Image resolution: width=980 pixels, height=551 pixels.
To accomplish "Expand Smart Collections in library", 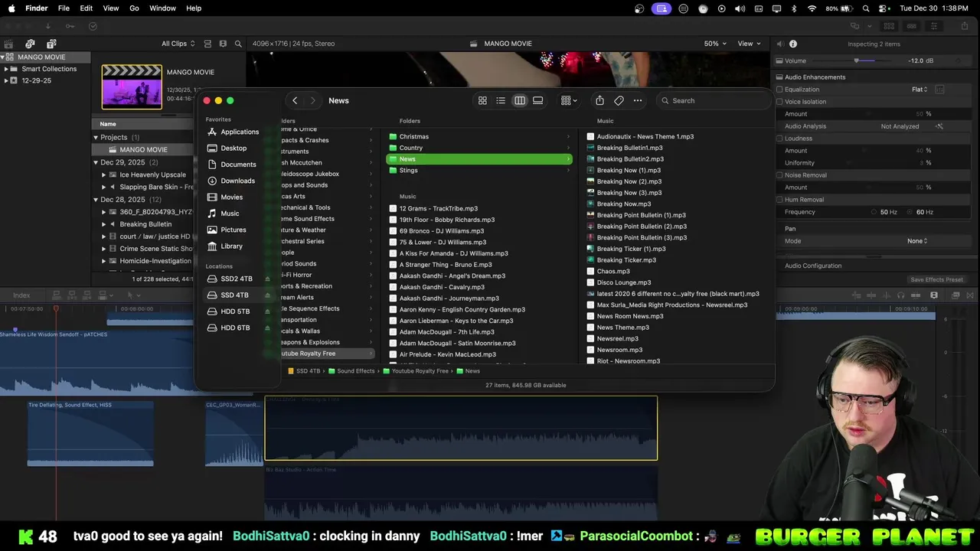I will click(6, 69).
